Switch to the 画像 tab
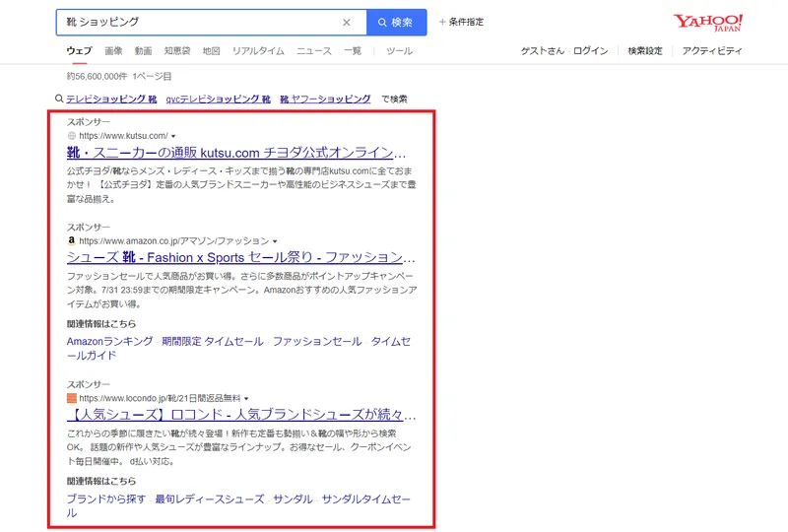 pos(113,51)
